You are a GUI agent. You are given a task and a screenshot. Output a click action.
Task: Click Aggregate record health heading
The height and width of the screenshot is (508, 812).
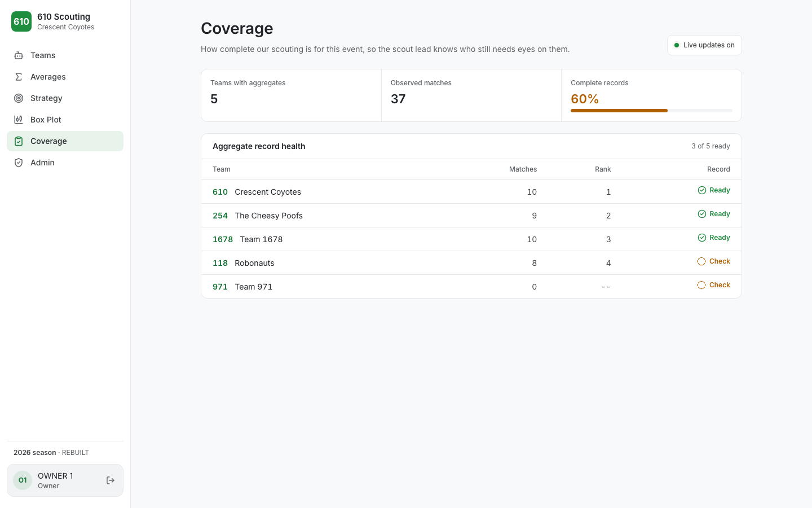coord(259,146)
